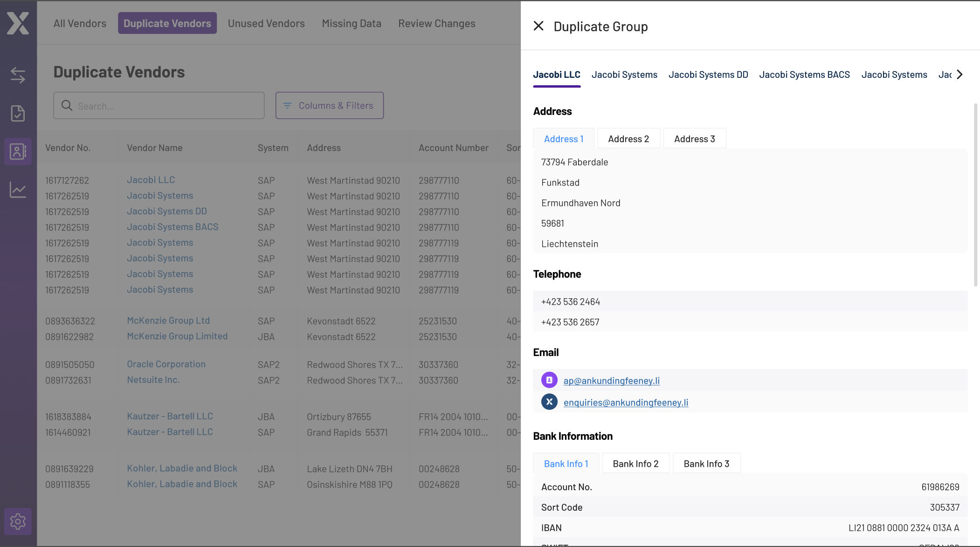Screen dimensions: 980x547
Task: Open Netsuite Inc. vendor link
Action: [153, 380]
